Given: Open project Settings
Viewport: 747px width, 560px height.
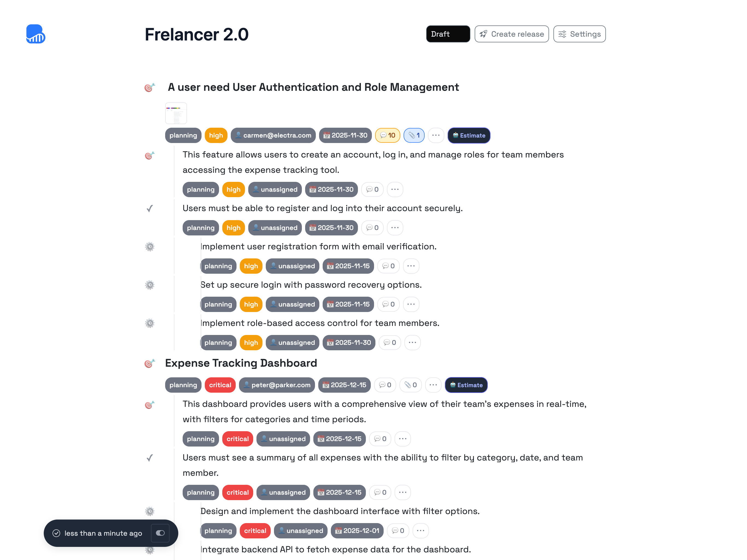Looking at the screenshot, I should [579, 34].
